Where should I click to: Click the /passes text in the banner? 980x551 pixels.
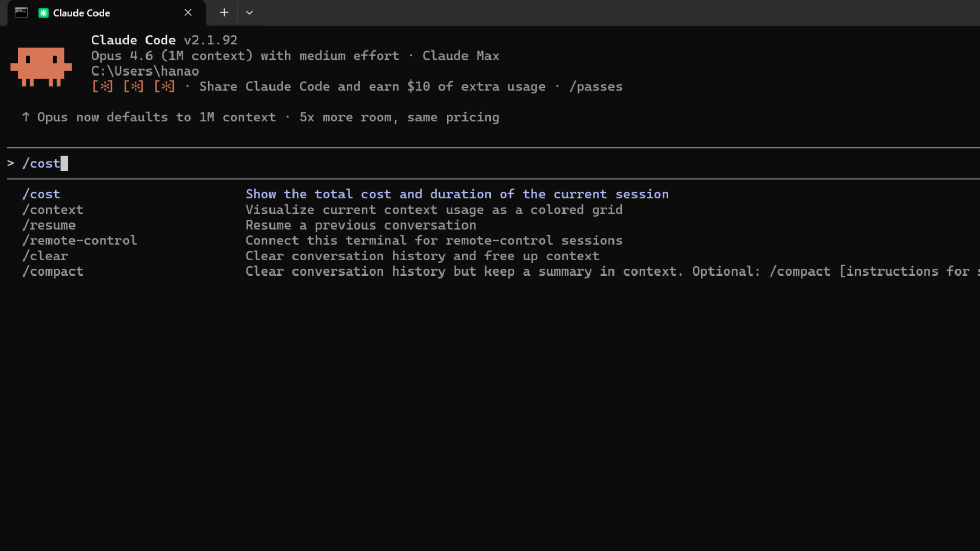(596, 87)
